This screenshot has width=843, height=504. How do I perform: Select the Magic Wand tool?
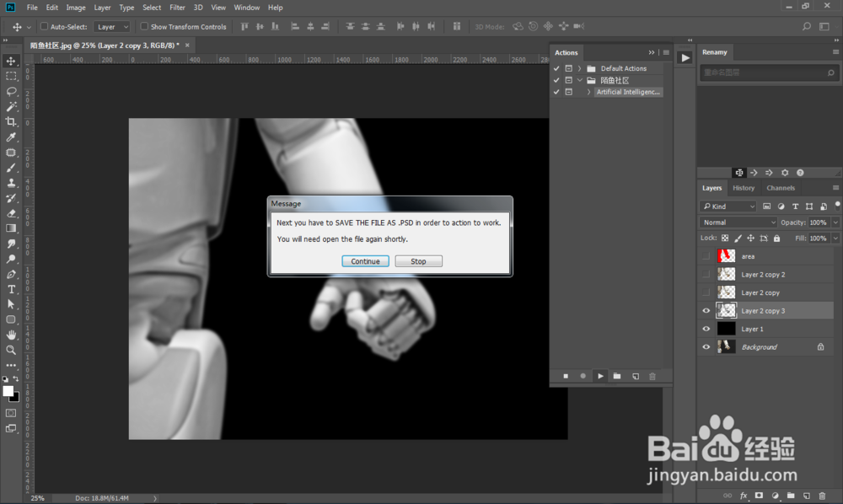(x=11, y=106)
